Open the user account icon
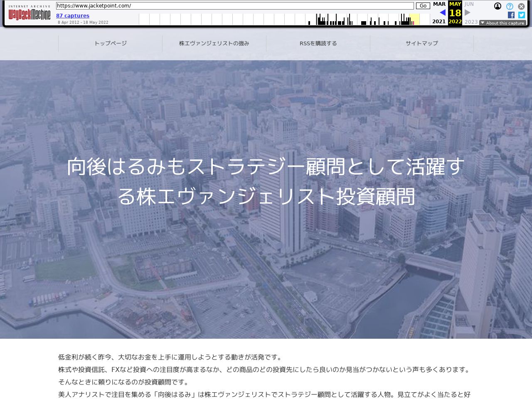The width and height of the screenshot is (532, 399). [498, 6]
